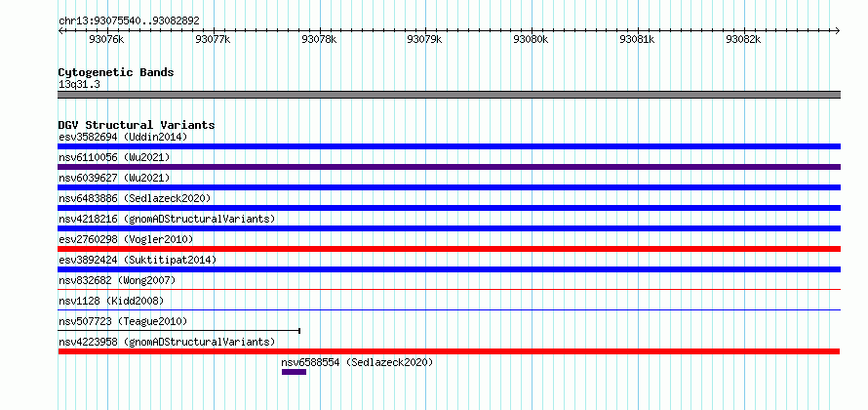
Task: Select the Cytogenetic Bands track title
Action: tap(116, 72)
